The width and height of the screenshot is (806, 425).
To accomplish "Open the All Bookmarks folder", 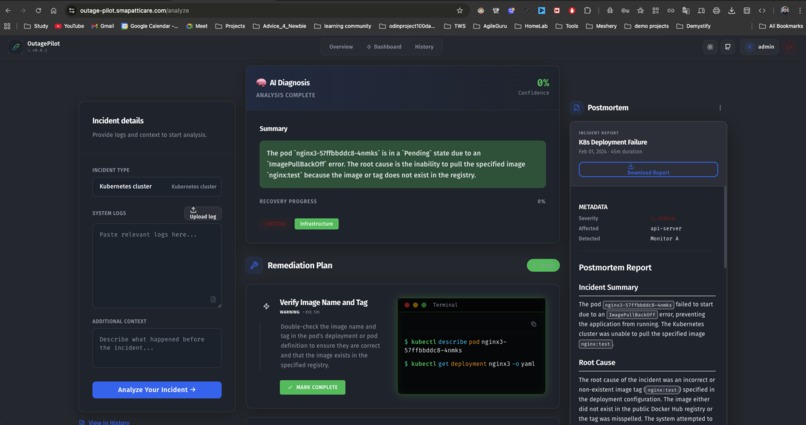I will click(780, 26).
